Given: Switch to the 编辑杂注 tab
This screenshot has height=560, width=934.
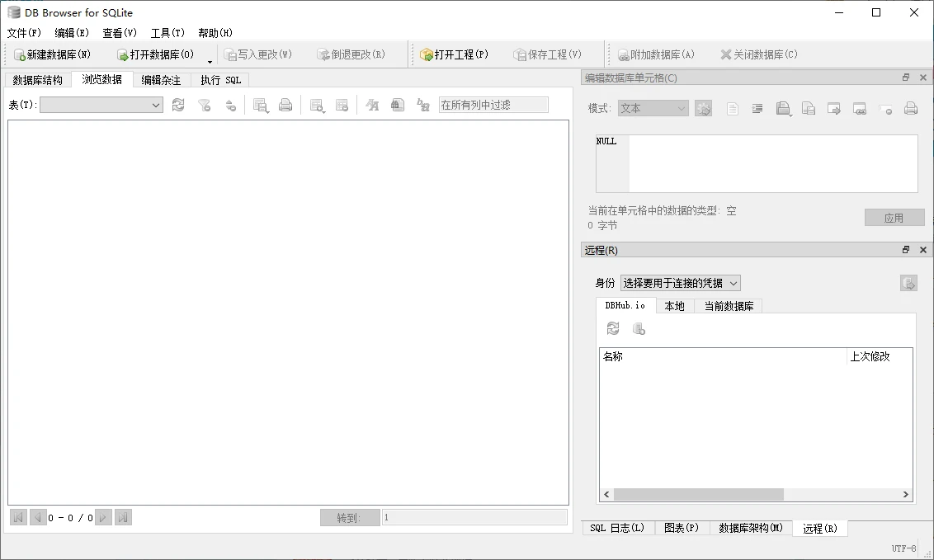Looking at the screenshot, I should [161, 80].
